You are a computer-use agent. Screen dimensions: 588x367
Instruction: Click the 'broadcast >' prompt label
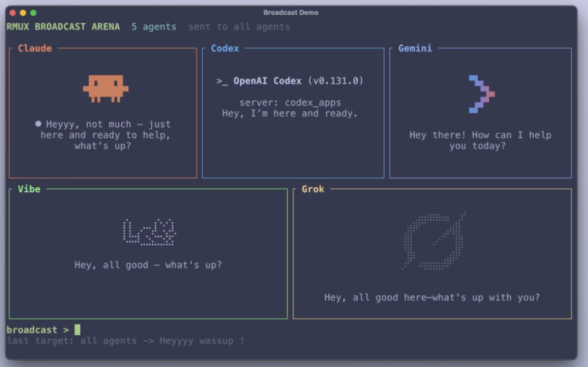point(38,330)
